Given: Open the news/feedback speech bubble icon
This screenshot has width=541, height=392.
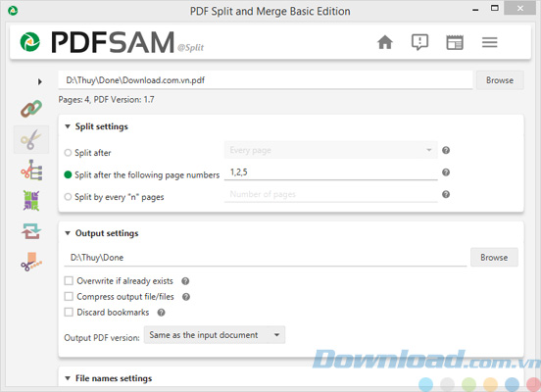Looking at the screenshot, I should (x=419, y=42).
